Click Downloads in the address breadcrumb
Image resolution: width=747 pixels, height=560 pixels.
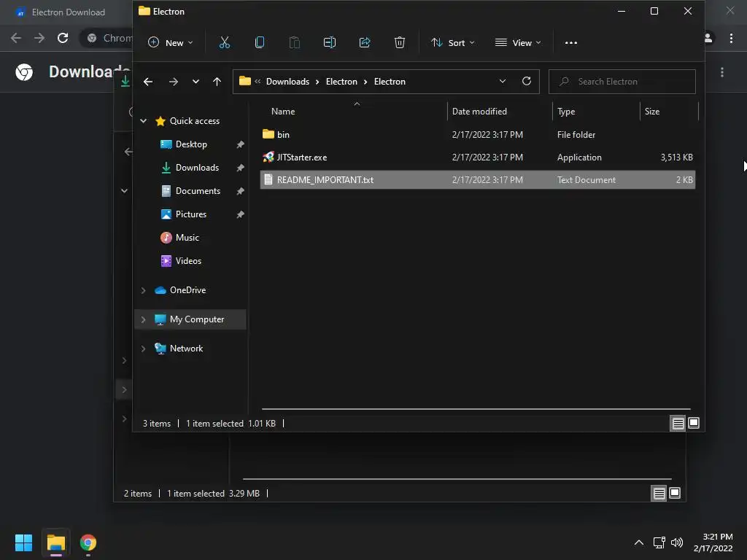(x=287, y=82)
